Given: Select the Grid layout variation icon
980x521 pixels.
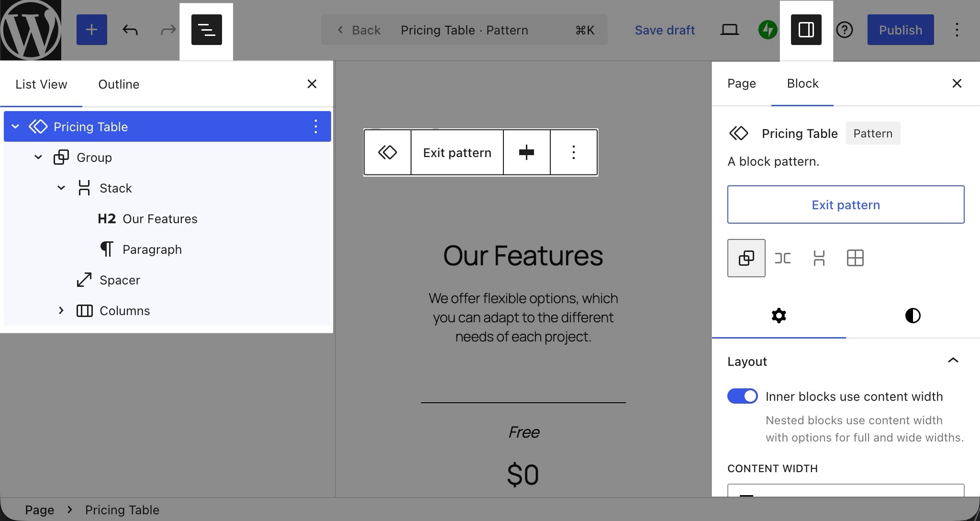Looking at the screenshot, I should (x=855, y=258).
